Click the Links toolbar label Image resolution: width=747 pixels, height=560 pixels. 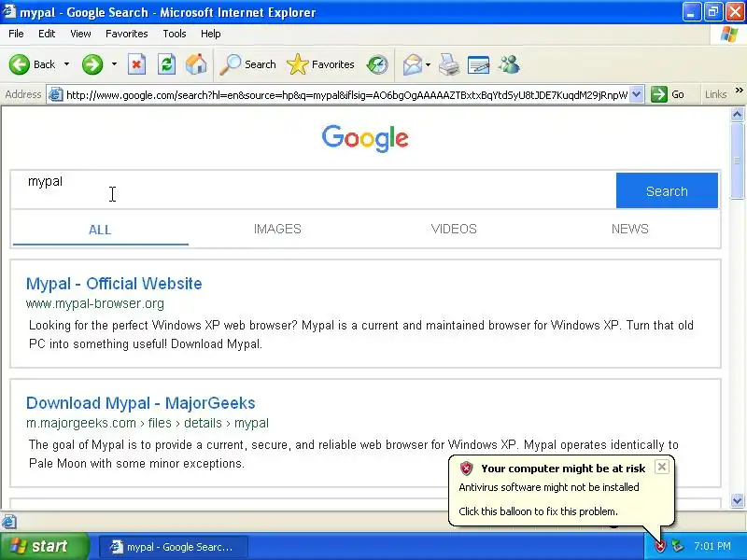coord(715,94)
